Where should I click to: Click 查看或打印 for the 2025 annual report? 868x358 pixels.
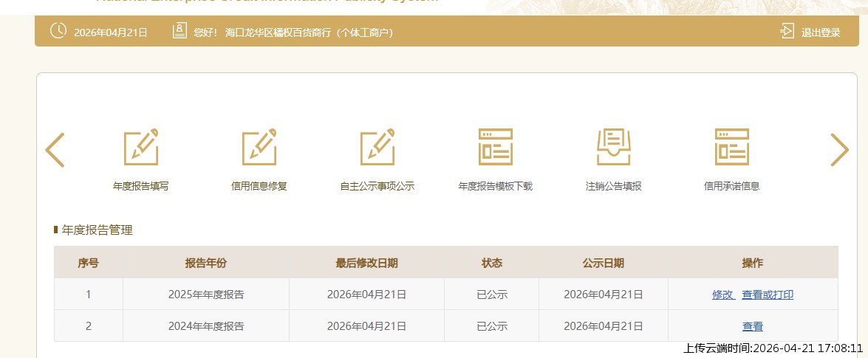click(x=768, y=295)
